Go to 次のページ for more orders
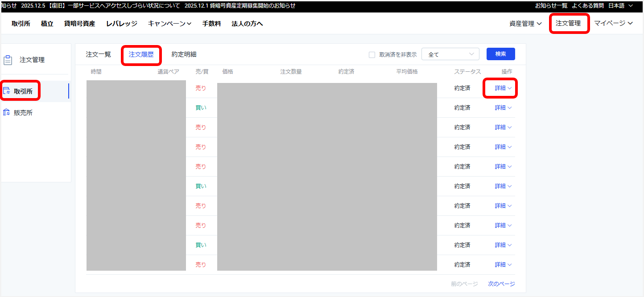The width and height of the screenshot is (644, 297). click(501, 284)
